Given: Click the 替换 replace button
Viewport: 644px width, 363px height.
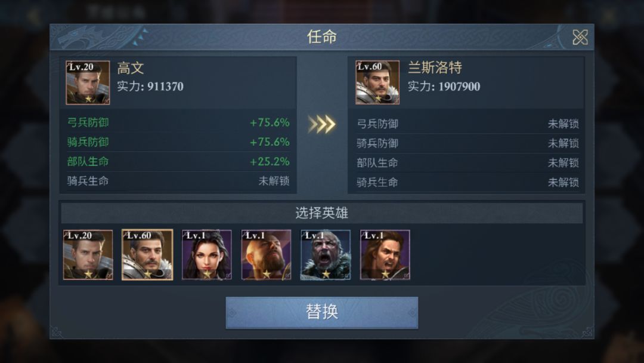Looking at the screenshot, I should (321, 312).
